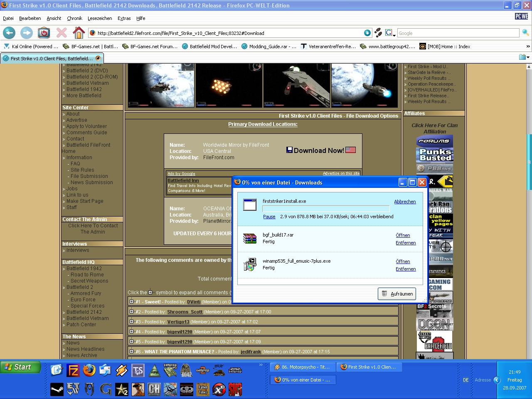532x399 pixels.
Task: Click into the Google search box
Action: pos(458,33)
